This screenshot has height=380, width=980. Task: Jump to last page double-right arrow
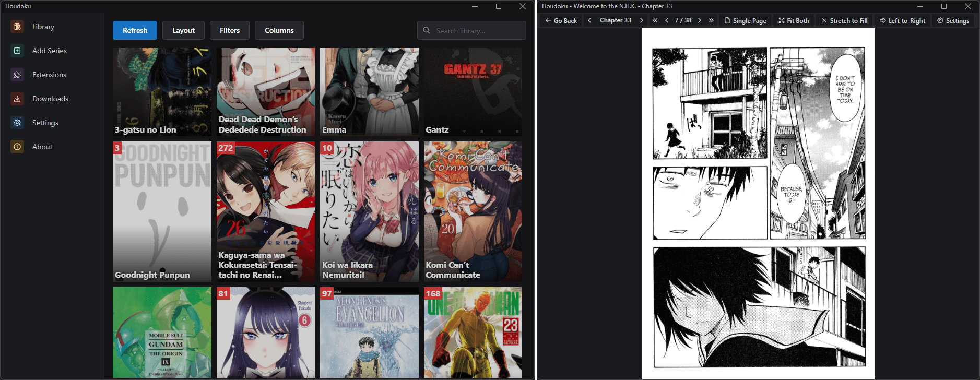[x=711, y=20]
